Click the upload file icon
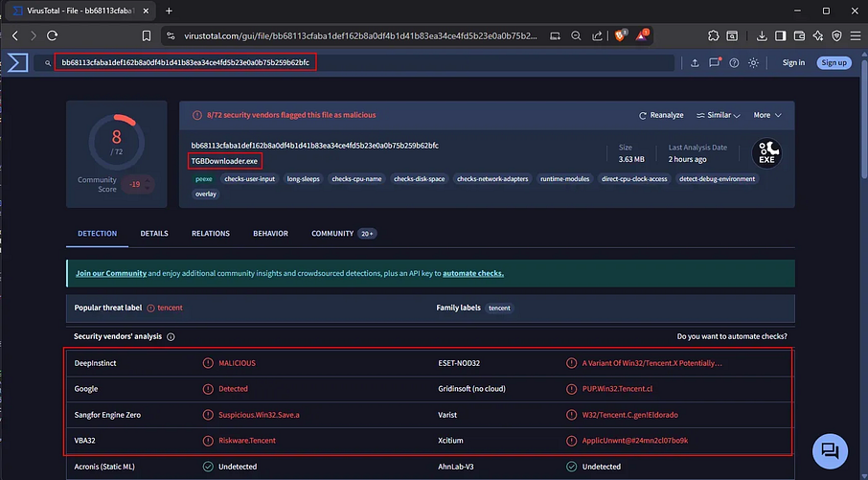Screen dimensions: 868x480 coord(695,63)
